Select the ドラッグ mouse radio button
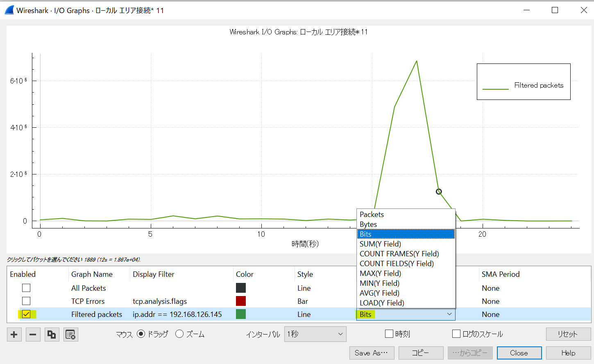594x364 pixels. click(141, 334)
